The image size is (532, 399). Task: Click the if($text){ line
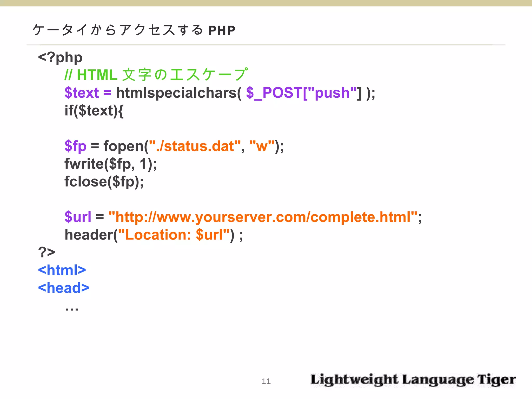94,111
